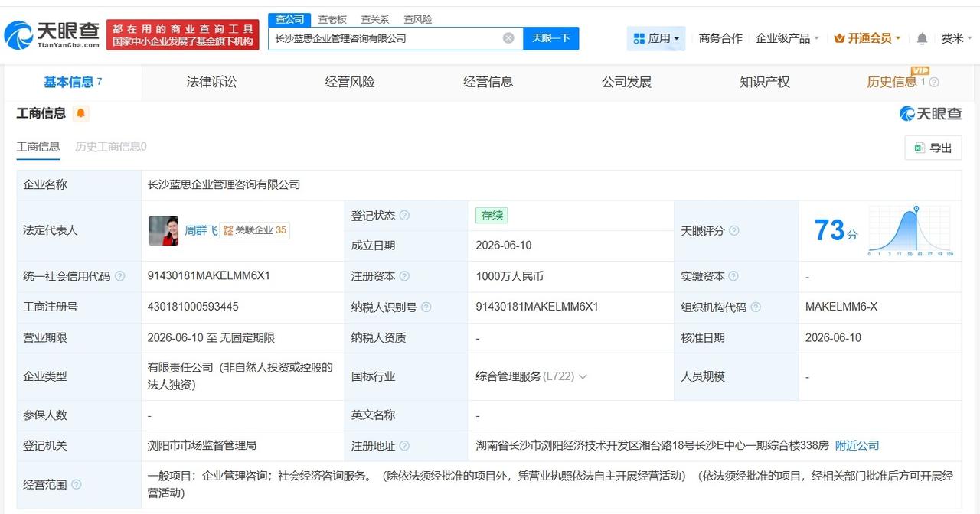Open the 公司发展 tab
Viewport: 980px width, 514px height.
tap(626, 83)
